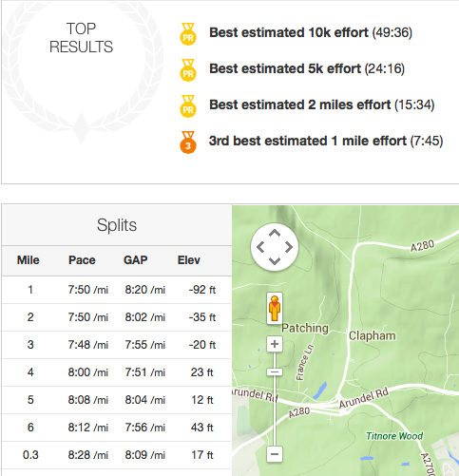Pan the map right with arrow
Image resolution: width=459 pixels, height=476 pixels.
[x=289, y=247]
